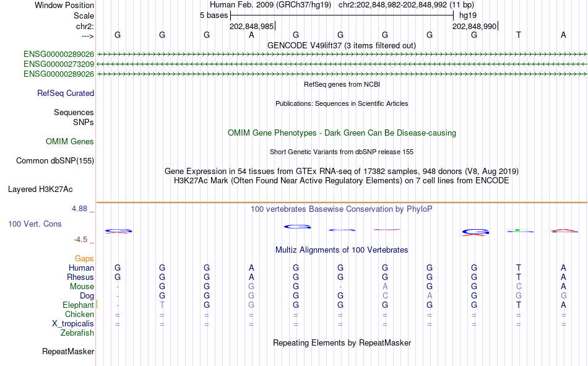Click the 4.88 PhyloP upper scale value
The height and width of the screenshot is (366, 588).
click(x=79, y=209)
